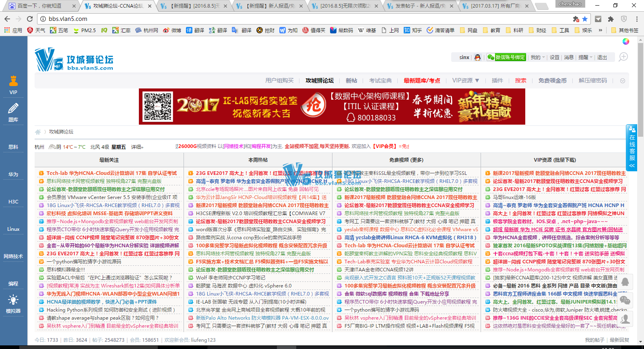The width and height of the screenshot is (644, 349).
Task: Click the 微信账号绑定 button
Action: [x=506, y=57]
